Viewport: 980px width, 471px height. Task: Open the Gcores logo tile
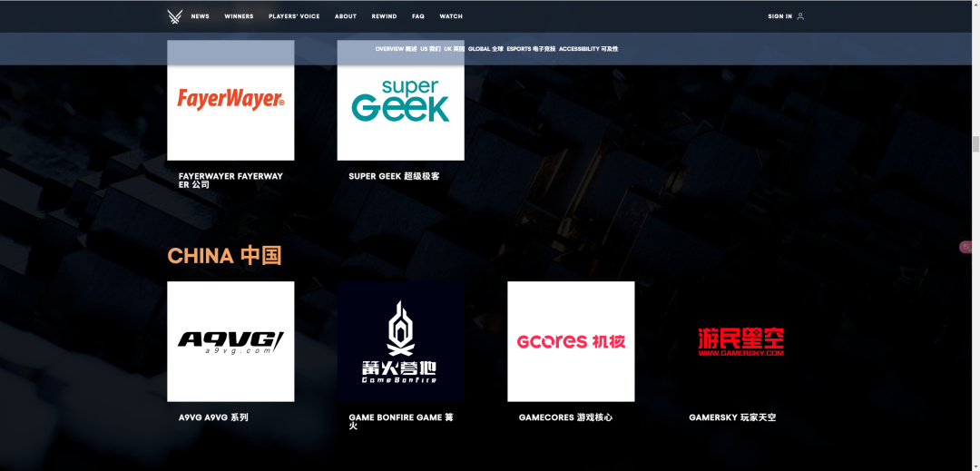pos(571,341)
